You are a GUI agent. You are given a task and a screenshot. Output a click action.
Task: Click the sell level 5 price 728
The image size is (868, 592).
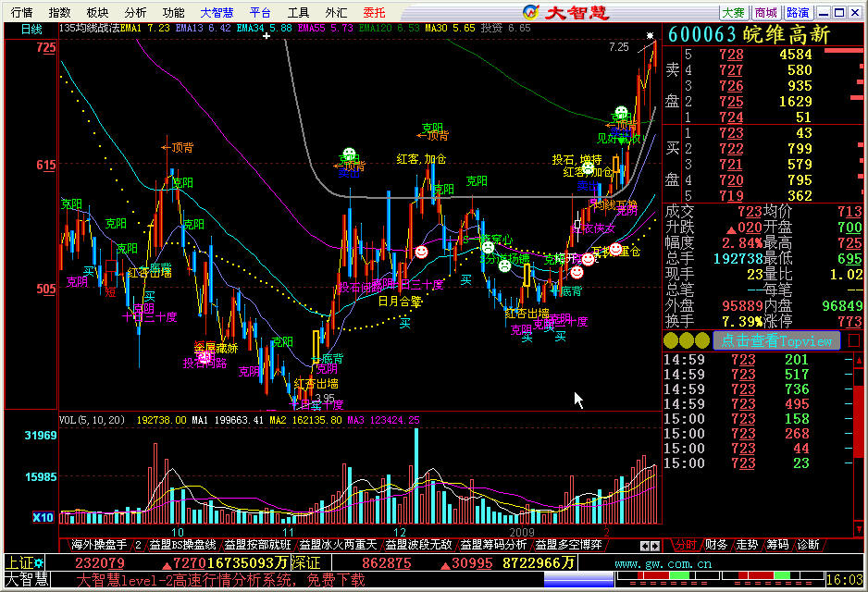point(731,55)
